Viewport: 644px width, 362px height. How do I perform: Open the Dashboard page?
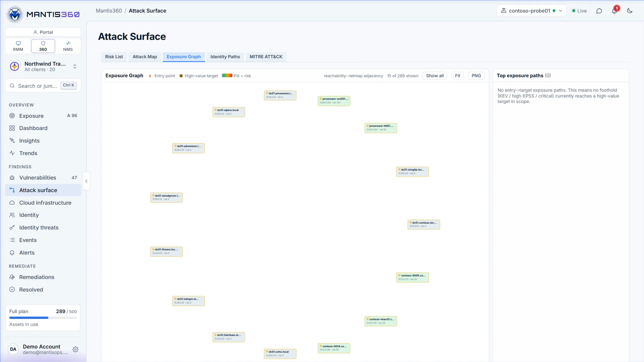(43, 128)
